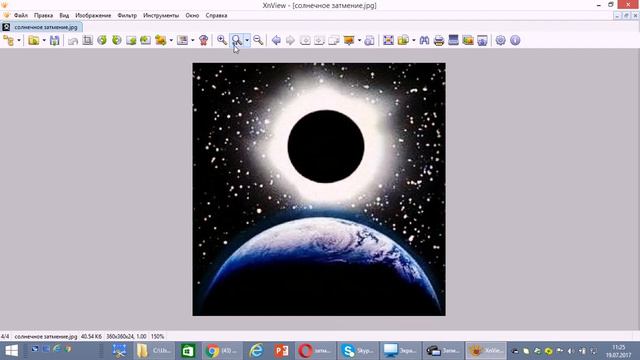Open the Окно menu
This screenshot has width=640, height=360.
pyautogui.click(x=192, y=15)
